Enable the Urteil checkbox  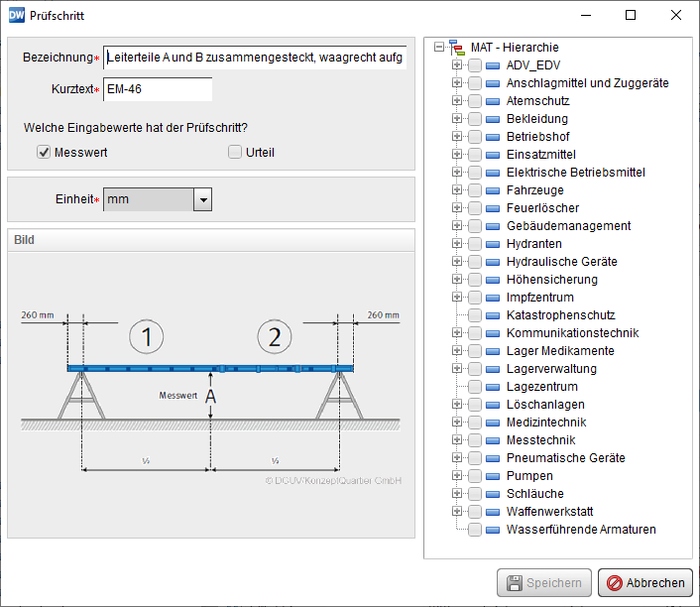click(235, 153)
